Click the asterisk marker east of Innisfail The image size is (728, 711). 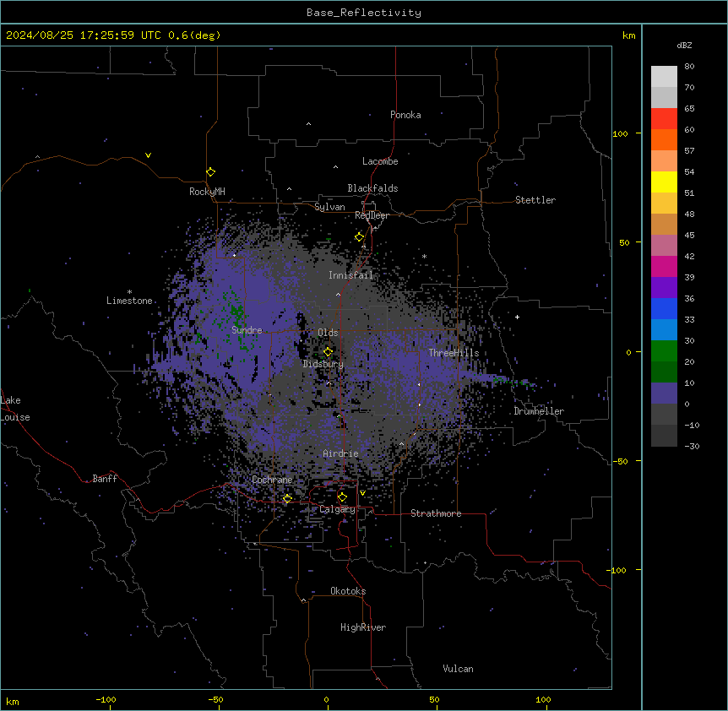(x=424, y=256)
